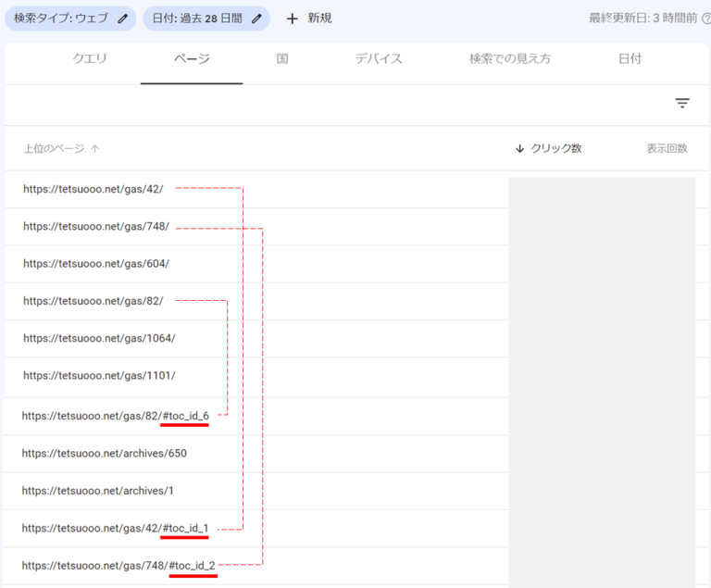Open the gas/748/ page row
This screenshot has width=711, height=588.
[96, 226]
